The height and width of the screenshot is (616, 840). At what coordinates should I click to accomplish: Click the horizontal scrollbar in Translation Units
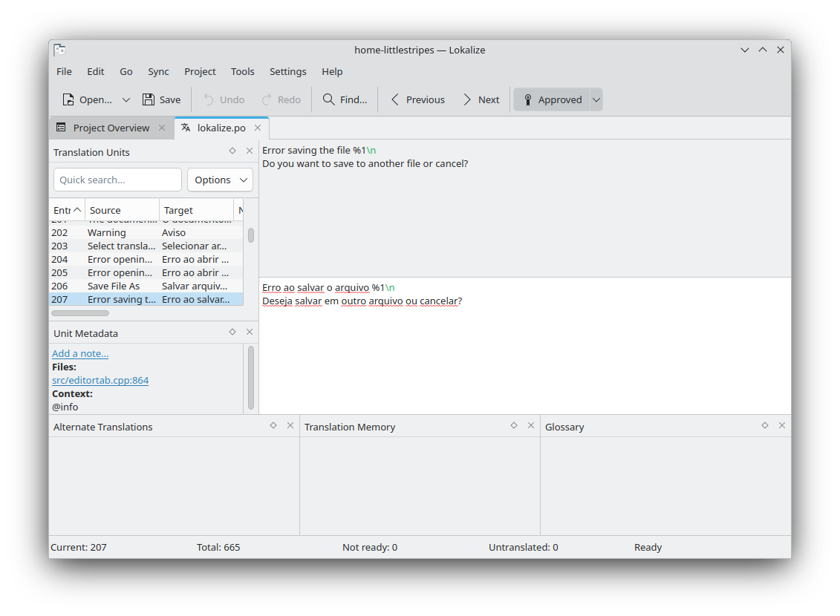pos(80,313)
